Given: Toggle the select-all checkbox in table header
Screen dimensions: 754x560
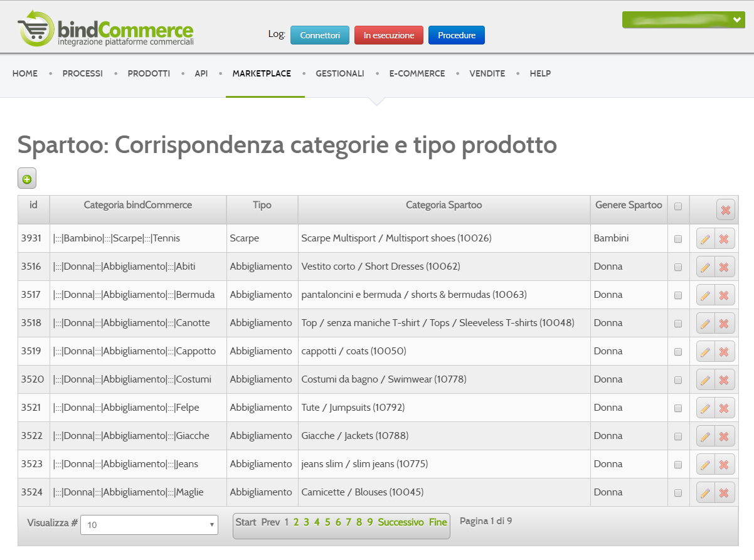Looking at the screenshot, I should coord(678,206).
